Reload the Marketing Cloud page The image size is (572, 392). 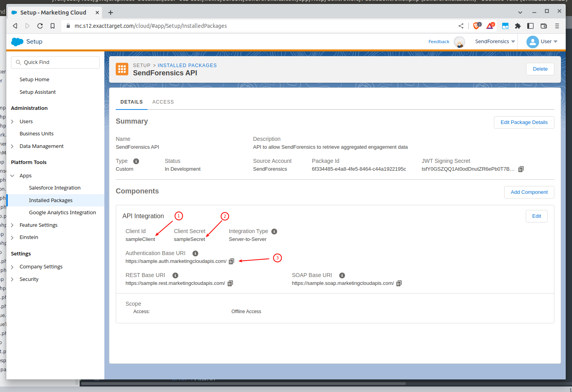pyautogui.click(x=40, y=26)
